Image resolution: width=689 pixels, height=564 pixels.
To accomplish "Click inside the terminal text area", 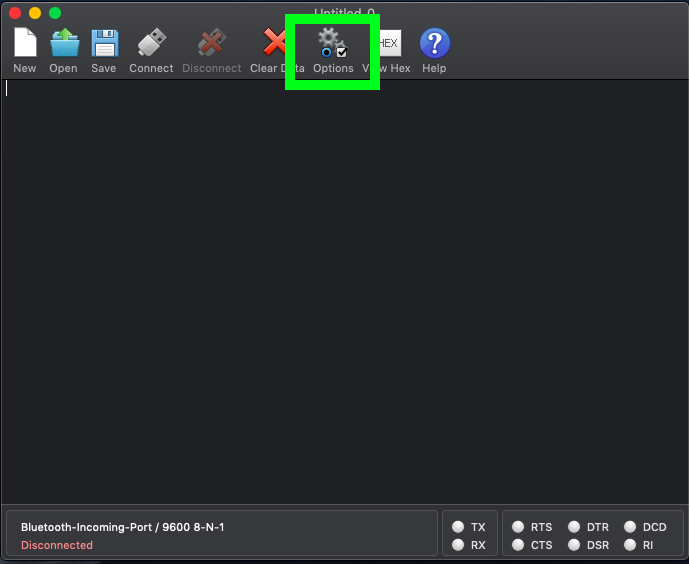I will coord(344,290).
